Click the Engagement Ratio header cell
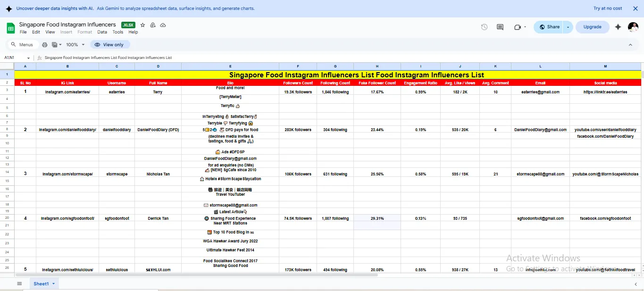This screenshot has height=291, width=644. pos(420,83)
